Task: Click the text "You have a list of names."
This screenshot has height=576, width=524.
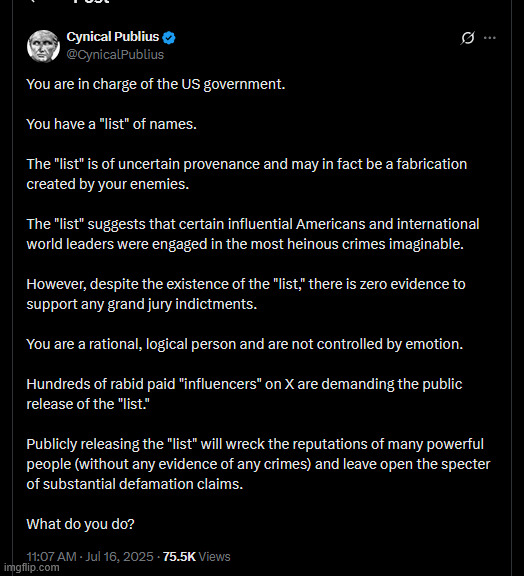Action: [x=112, y=124]
